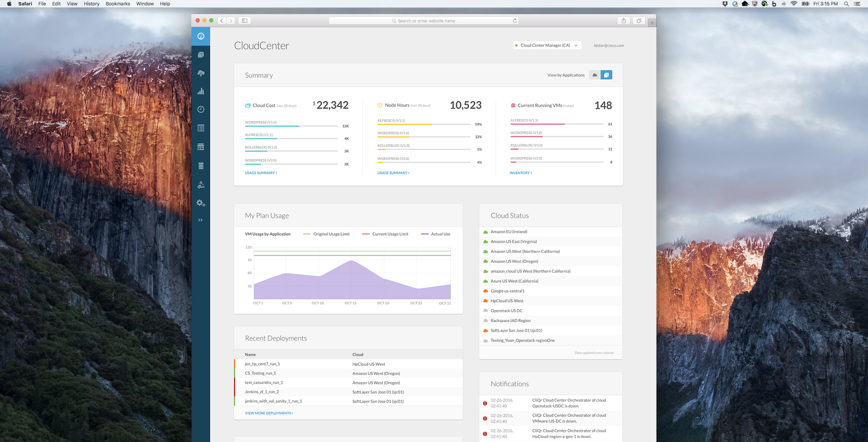Click the Cloud column header
Viewport: 868px width, 442px height.
pyautogui.click(x=358, y=355)
